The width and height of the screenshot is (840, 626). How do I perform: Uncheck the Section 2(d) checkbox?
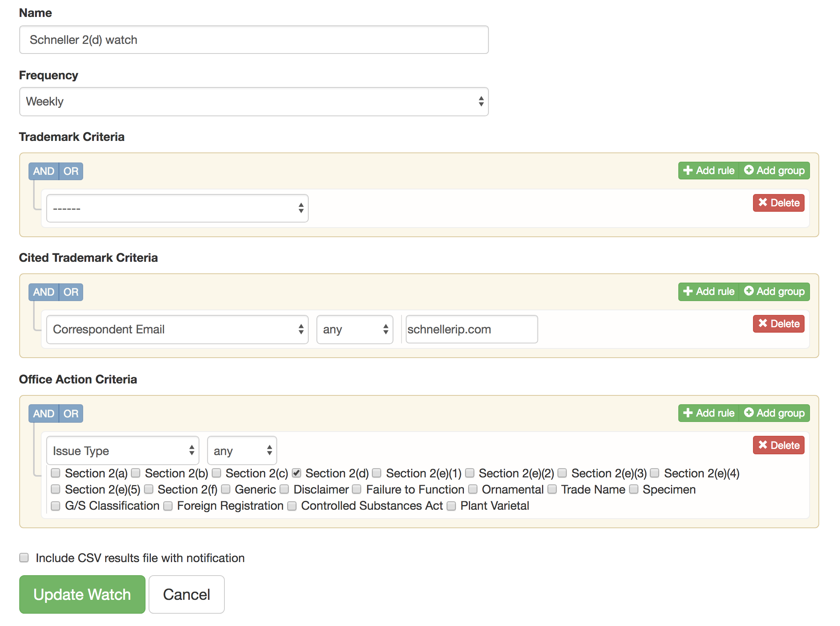click(x=296, y=473)
